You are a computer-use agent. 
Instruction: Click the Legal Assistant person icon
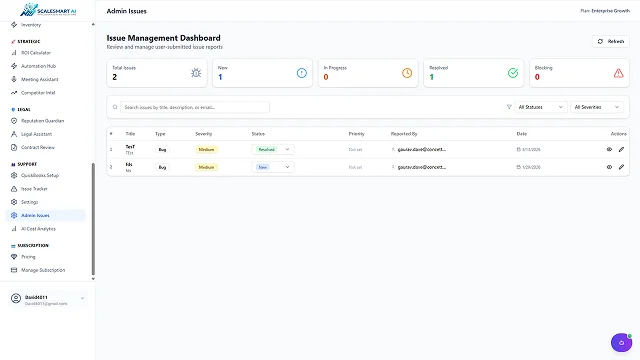[14, 134]
